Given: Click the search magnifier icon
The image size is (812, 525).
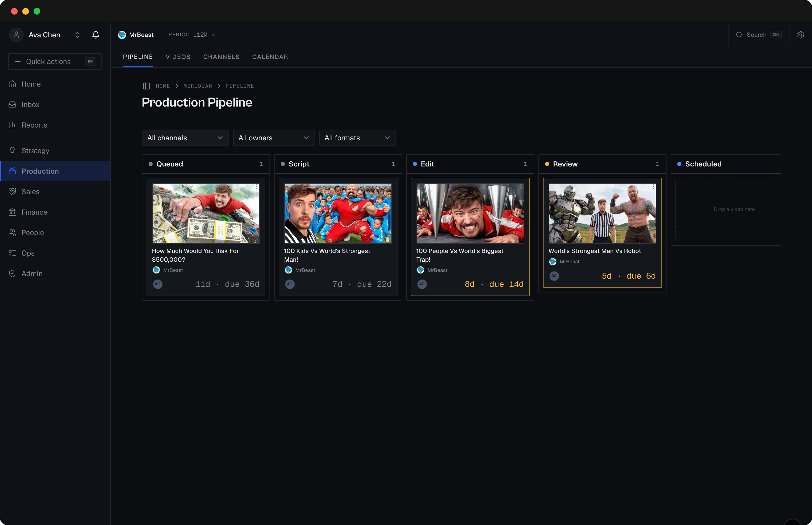Looking at the screenshot, I should (739, 35).
